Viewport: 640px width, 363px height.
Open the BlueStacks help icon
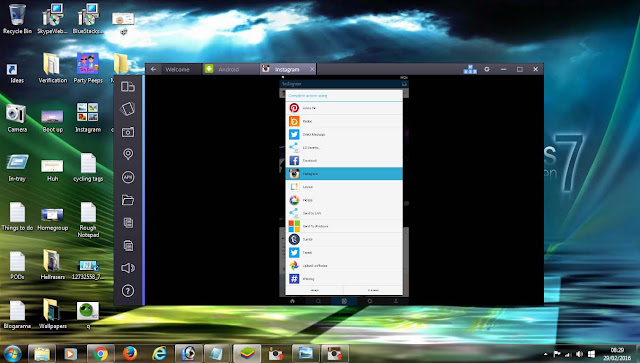[x=128, y=291]
